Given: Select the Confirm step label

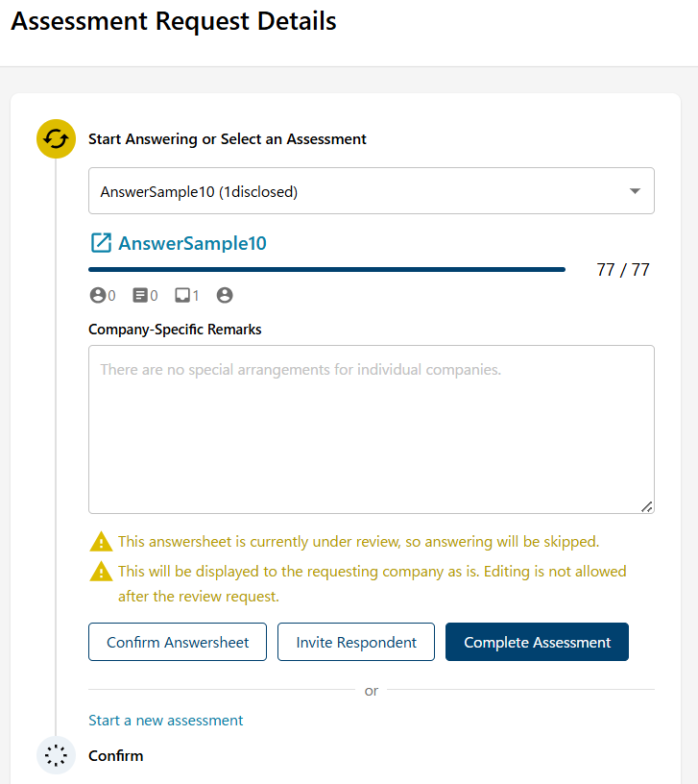Looking at the screenshot, I should pos(116,755).
